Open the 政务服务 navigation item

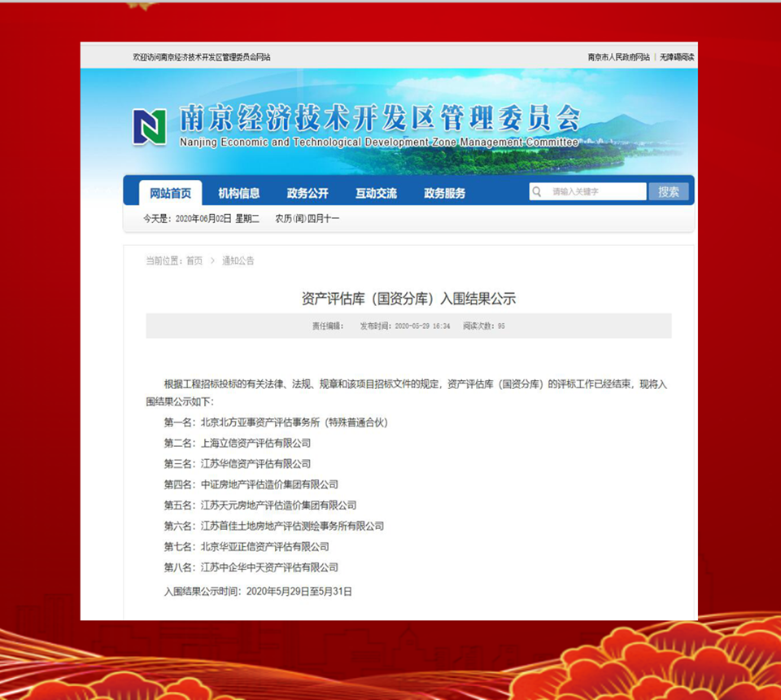[x=444, y=193]
